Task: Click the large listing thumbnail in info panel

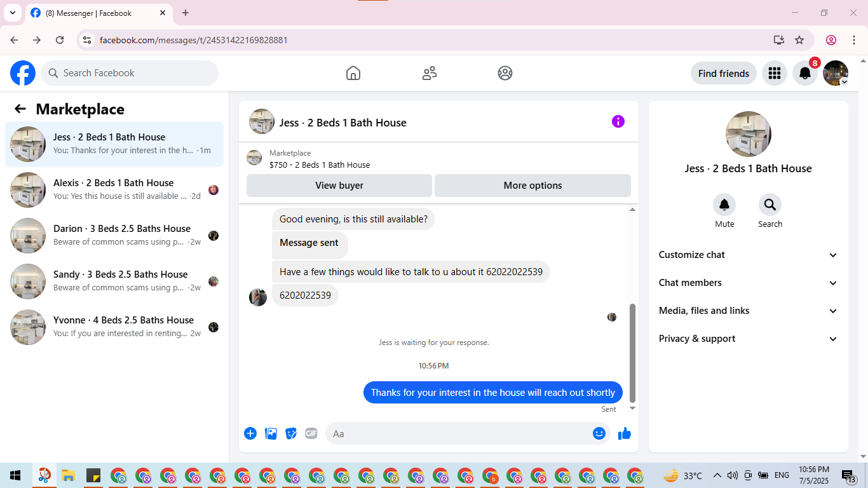Action: click(749, 134)
